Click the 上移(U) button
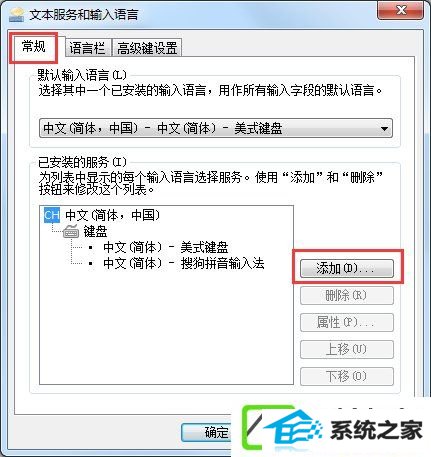This screenshot has width=431, height=457. tap(347, 349)
